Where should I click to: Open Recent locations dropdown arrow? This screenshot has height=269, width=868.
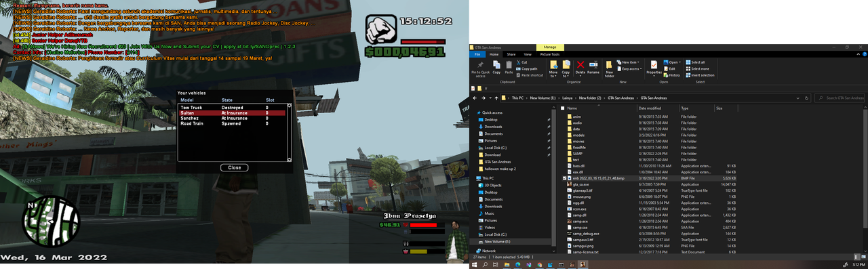(490, 98)
